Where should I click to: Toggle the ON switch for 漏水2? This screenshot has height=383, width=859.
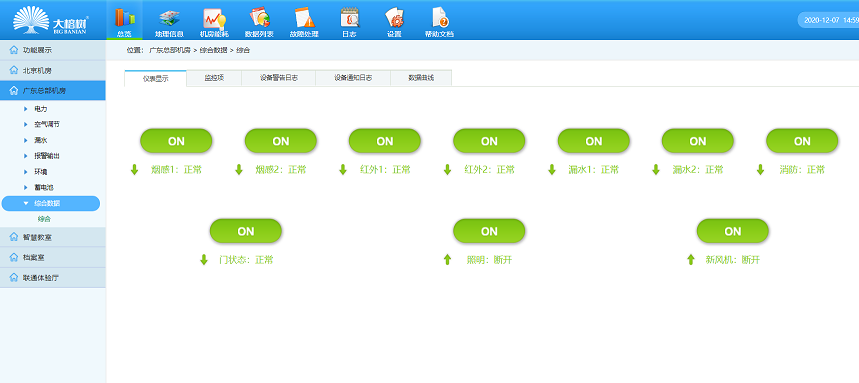pyautogui.click(x=697, y=141)
